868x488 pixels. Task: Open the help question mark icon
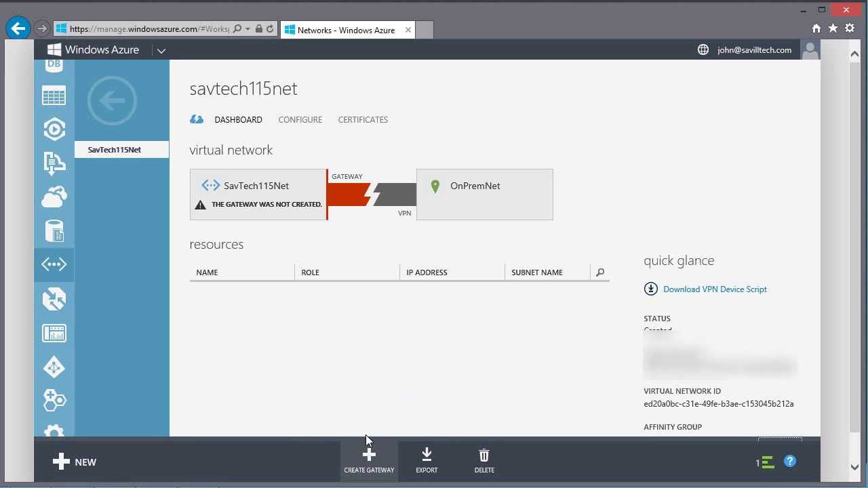(790, 462)
